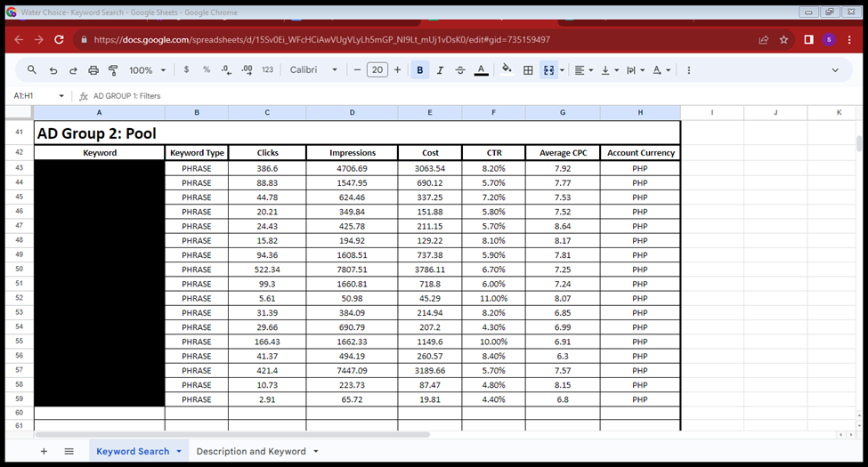This screenshot has width=868, height=467.
Task: Click the cell with cost 3063.54
Action: pos(430,168)
